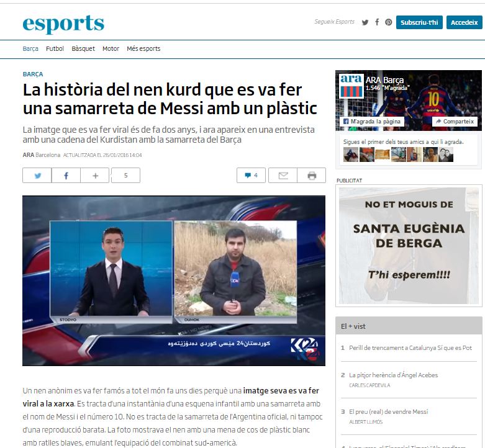Click M'agrada la pàgina button
The width and height of the screenshot is (485, 448).
click(372, 122)
